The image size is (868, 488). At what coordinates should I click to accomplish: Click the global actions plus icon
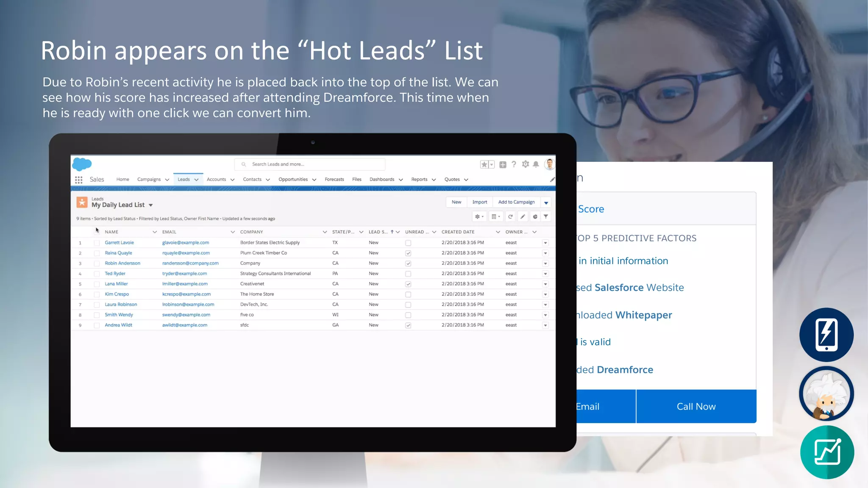503,164
